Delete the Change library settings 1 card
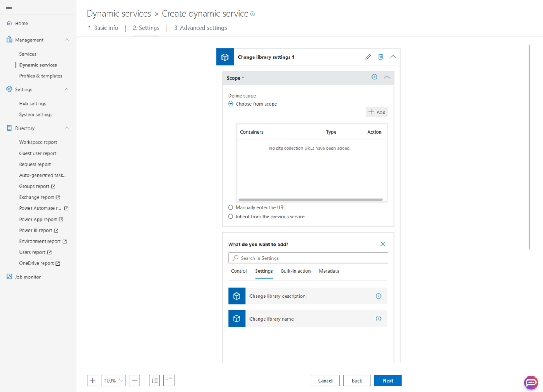The height and width of the screenshot is (392, 543). (380, 57)
